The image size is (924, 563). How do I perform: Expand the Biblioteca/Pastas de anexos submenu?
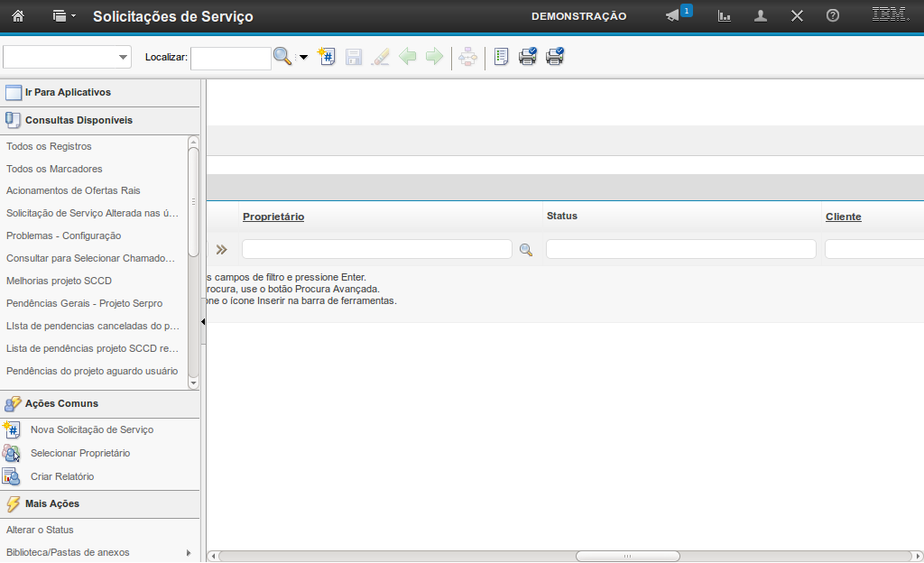(188, 552)
